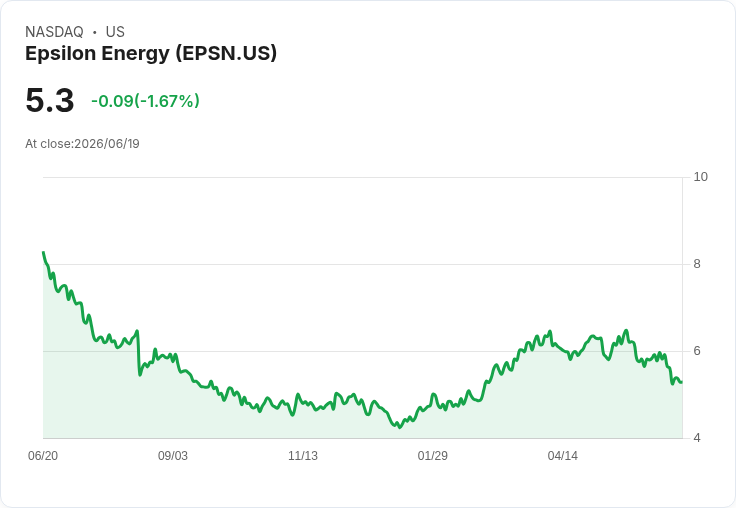The height and width of the screenshot is (508, 736).
Task: Click the chart line's starting peak near 06/20
Action: click(44, 253)
